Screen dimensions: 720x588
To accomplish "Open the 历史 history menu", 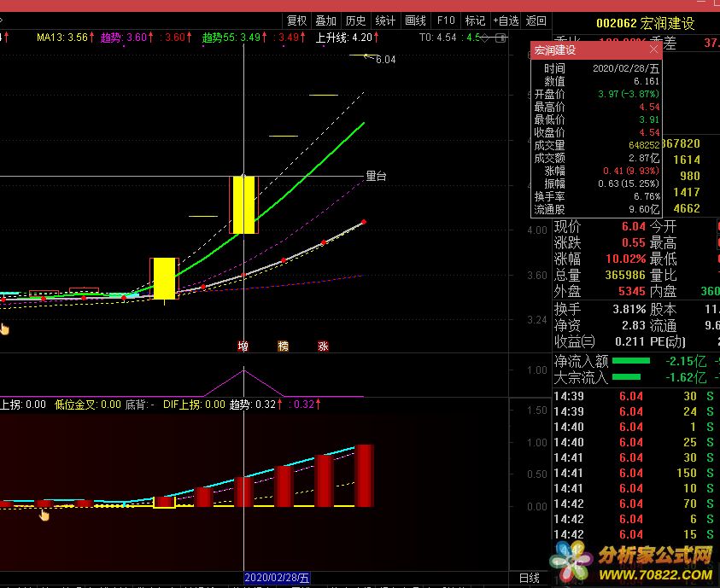I will coord(355,21).
